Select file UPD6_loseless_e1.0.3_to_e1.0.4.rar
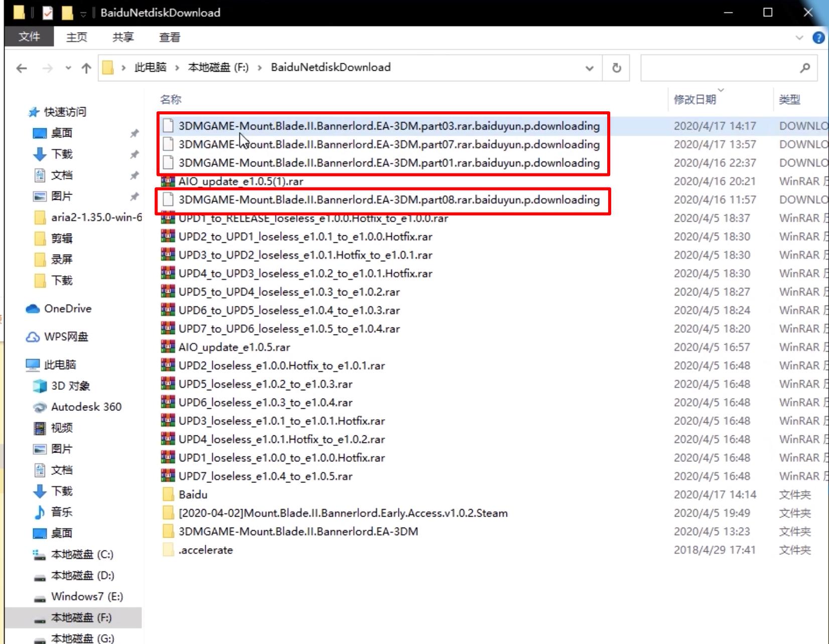The width and height of the screenshot is (829, 644). [x=265, y=402]
